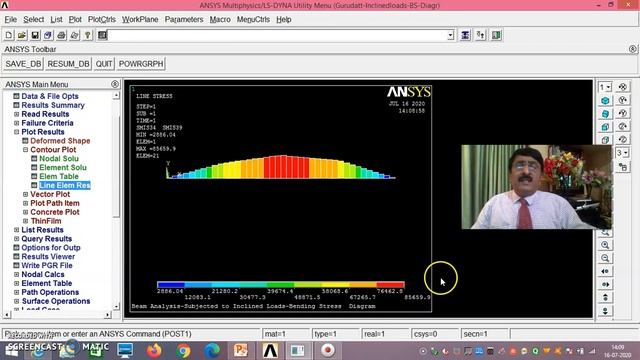This screenshot has height=360, width=640.
Task: Open the PlotCtrls menu
Action: click(102, 19)
